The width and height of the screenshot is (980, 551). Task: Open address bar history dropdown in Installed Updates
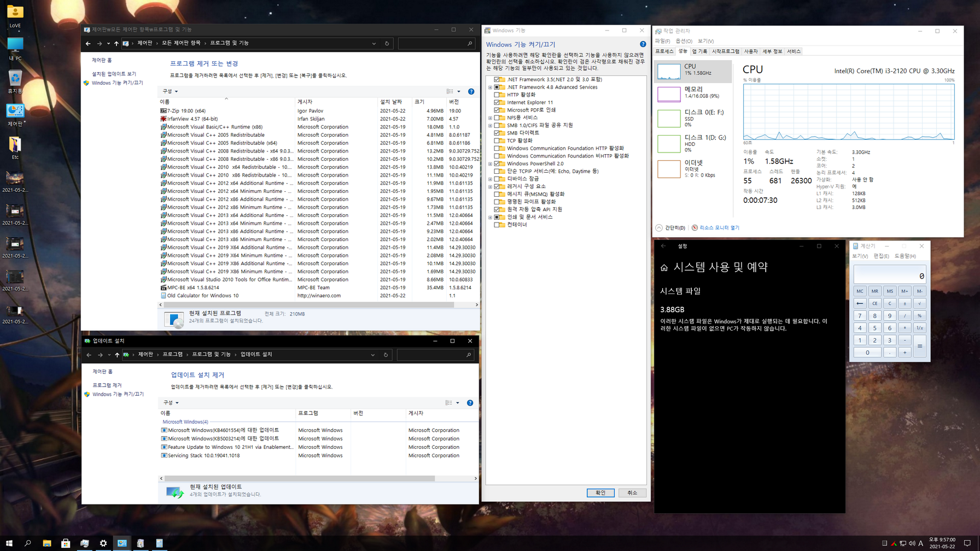click(x=373, y=355)
